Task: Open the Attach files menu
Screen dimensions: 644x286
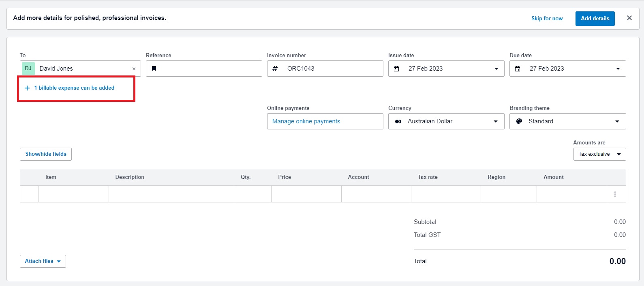Action: point(43,261)
